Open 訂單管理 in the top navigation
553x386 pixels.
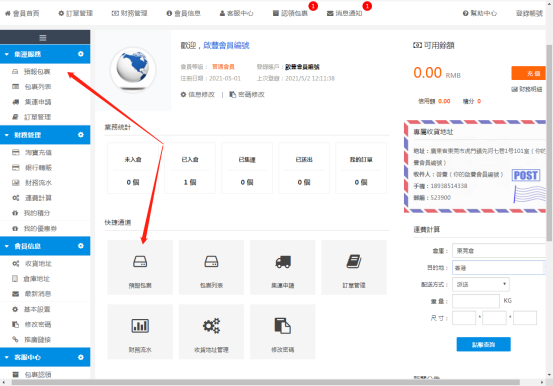[x=75, y=13]
